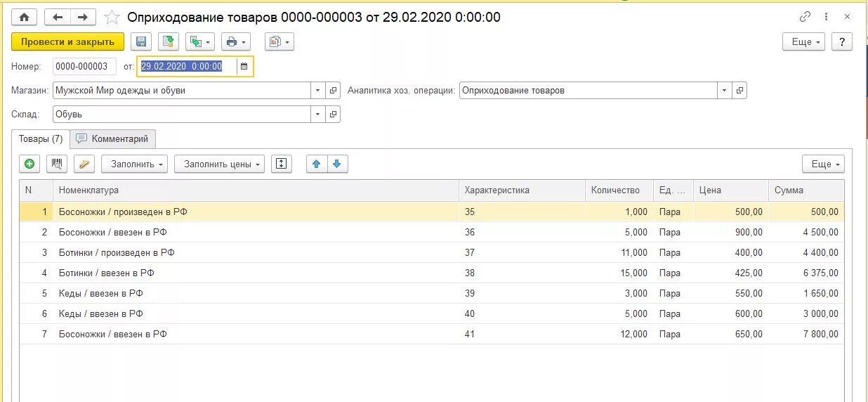Select row 2 Босоножки / ввезен в РФ

(432, 232)
